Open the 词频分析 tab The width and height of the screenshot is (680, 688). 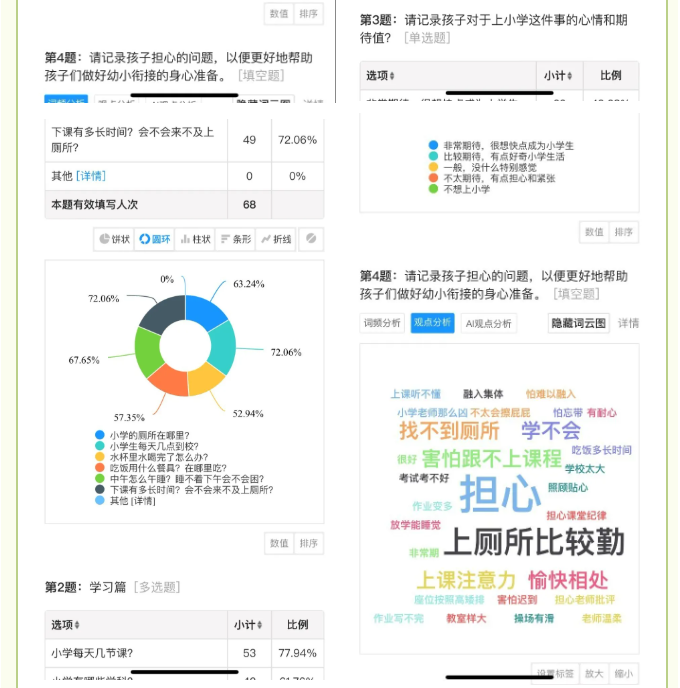click(382, 323)
